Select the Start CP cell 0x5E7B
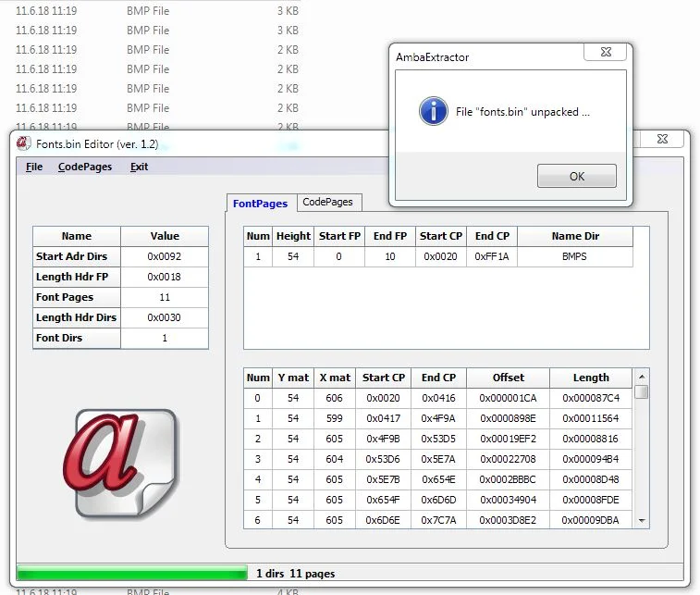Viewport: 700px width, 595px height. click(x=384, y=479)
